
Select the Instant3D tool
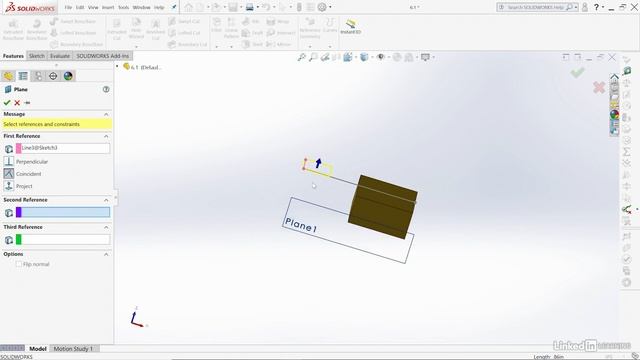point(351,27)
